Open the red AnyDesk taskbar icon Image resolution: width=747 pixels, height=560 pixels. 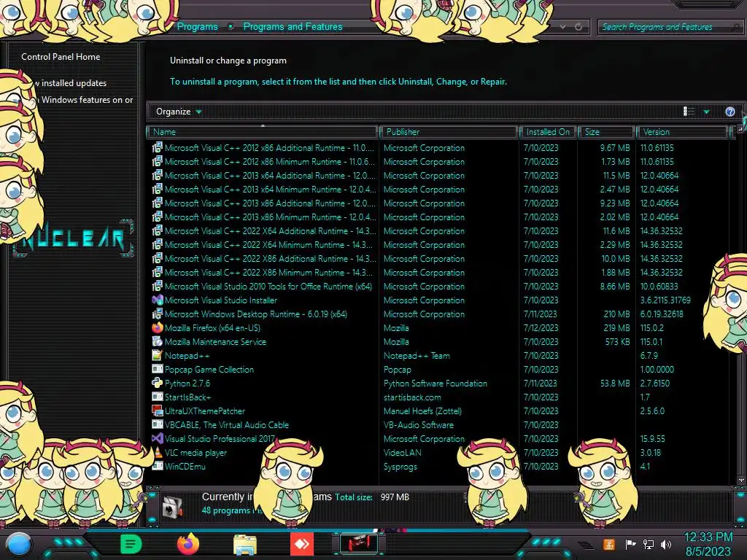(x=301, y=544)
